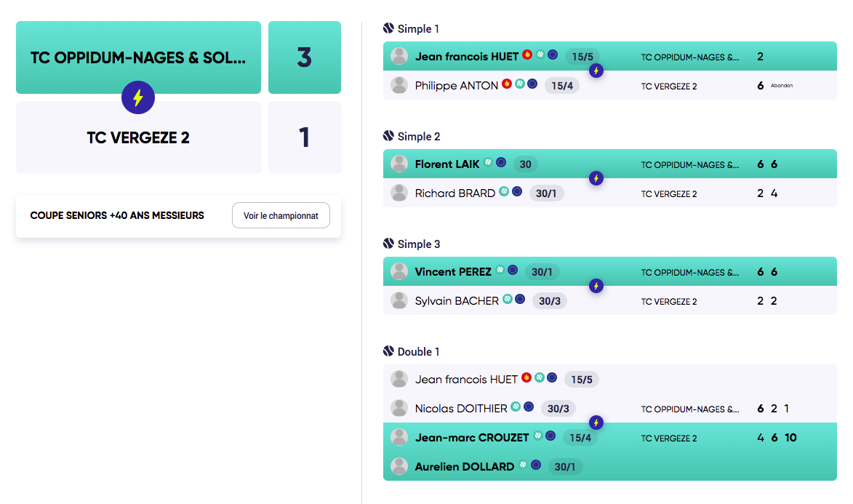Open Vincent PEREZ player name

(452, 271)
